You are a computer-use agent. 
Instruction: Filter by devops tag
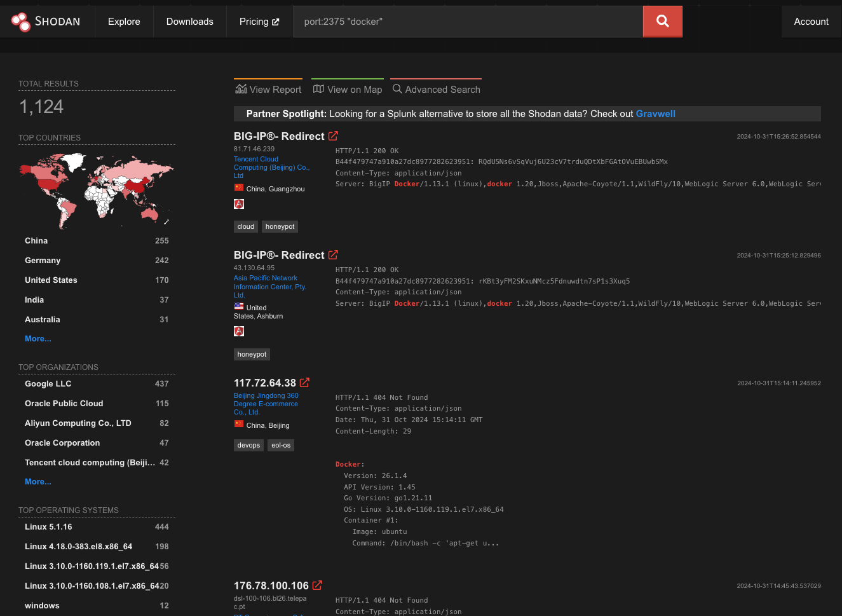pyautogui.click(x=248, y=445)
